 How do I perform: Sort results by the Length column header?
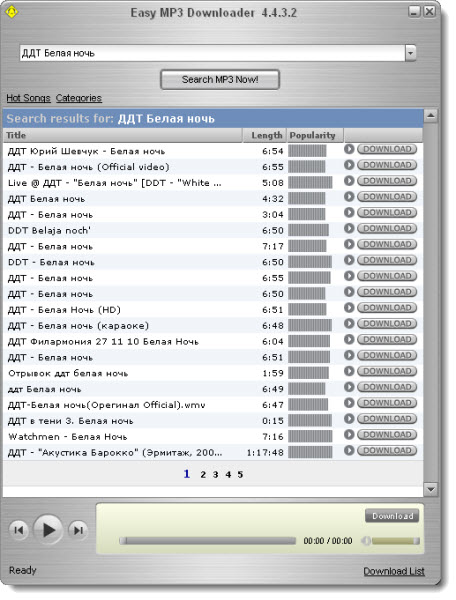tap(265, 135)
